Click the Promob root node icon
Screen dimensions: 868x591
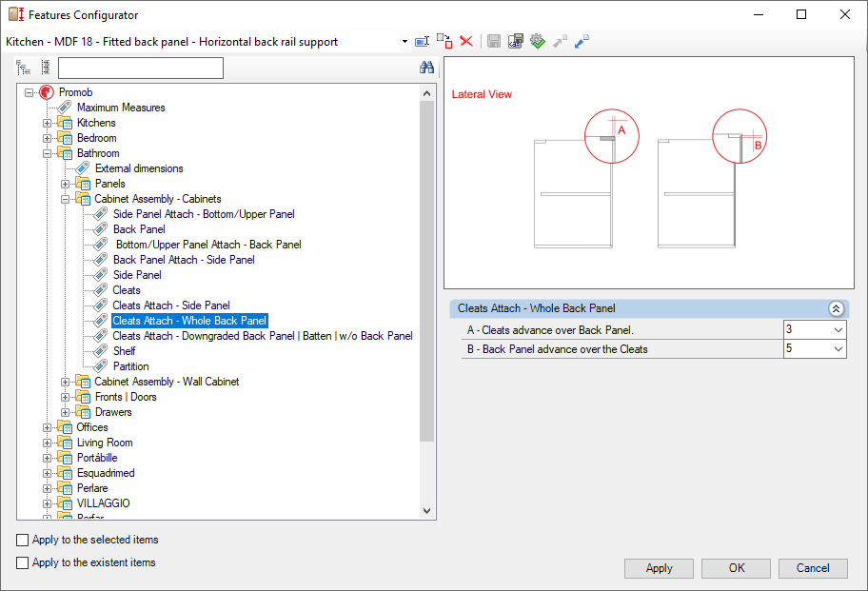(x=47, y=92)
